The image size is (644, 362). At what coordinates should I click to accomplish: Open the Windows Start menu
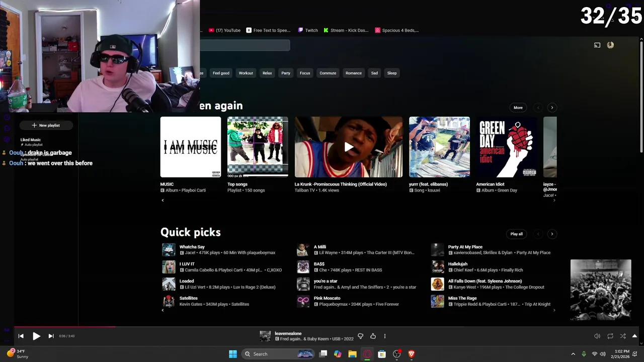(233, 354)
